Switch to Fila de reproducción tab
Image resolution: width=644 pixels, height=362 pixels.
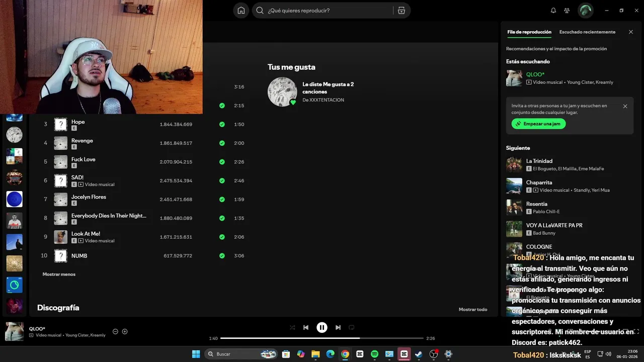[x=529, y=32]
